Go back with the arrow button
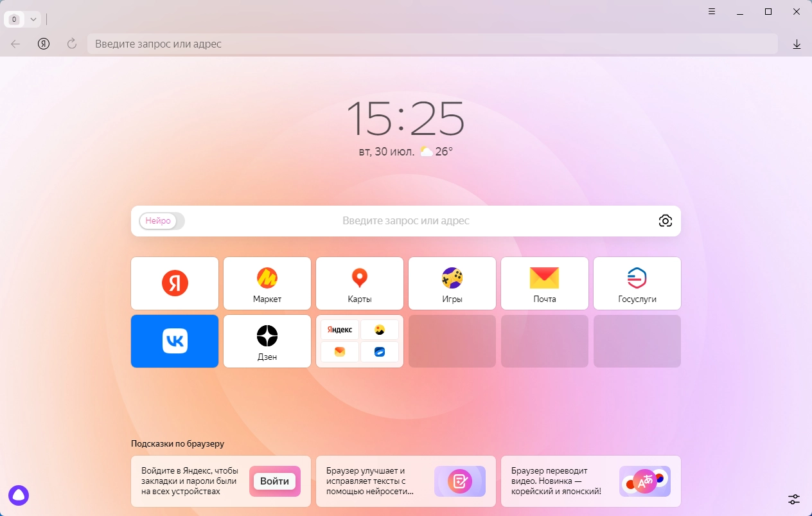 pos(15,44)
